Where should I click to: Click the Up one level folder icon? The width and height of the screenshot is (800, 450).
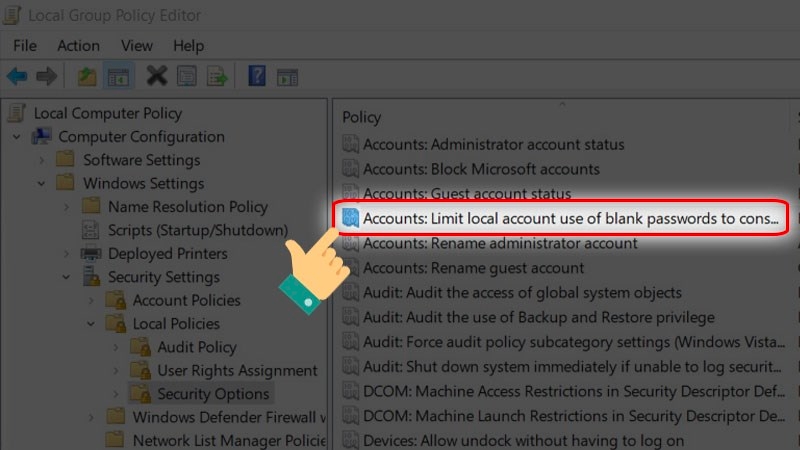click(85, 77)
